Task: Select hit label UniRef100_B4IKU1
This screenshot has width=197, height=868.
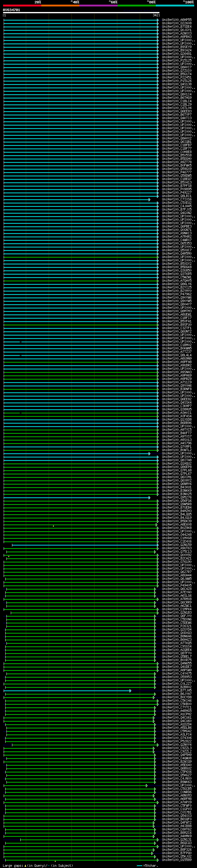Action: tap(177, 487)
